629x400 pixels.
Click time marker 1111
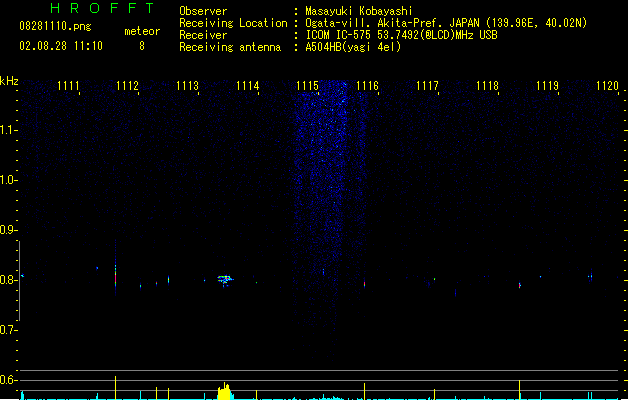tap(68, 86)
